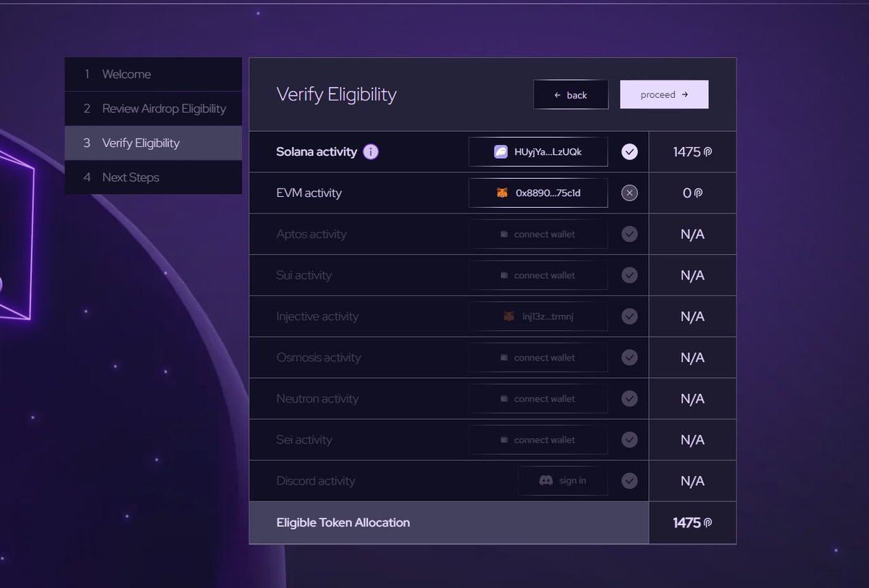Image resolution: width=869 pixels, height=588 pixels.
Task: Click the total 1475 allocation value
Action: pyautogui.click(x=692, y=523)
